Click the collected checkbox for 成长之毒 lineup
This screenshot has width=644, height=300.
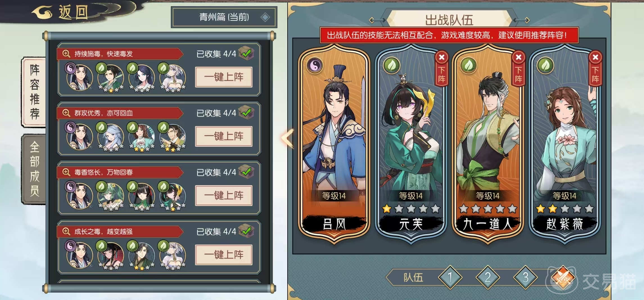tap(247, 231)
